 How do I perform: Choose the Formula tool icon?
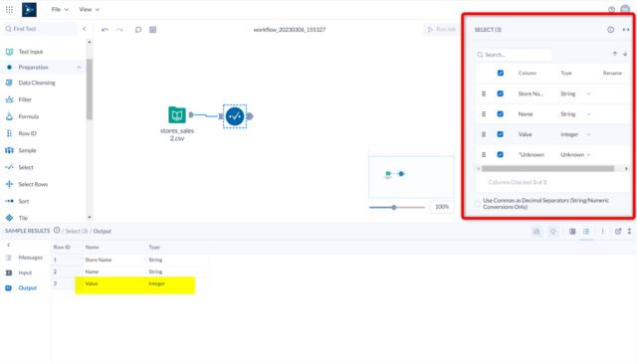click(9, 116)
